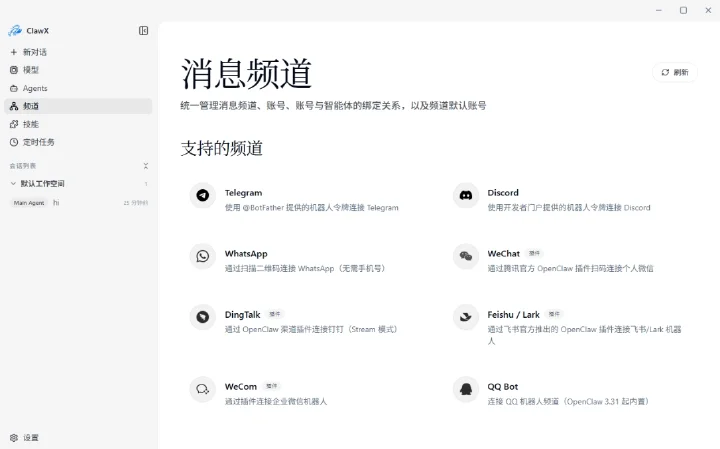Maximize the ClawX window
This screenshot has height=449, width=720.
pyautogui.click(x=683, y=10)
